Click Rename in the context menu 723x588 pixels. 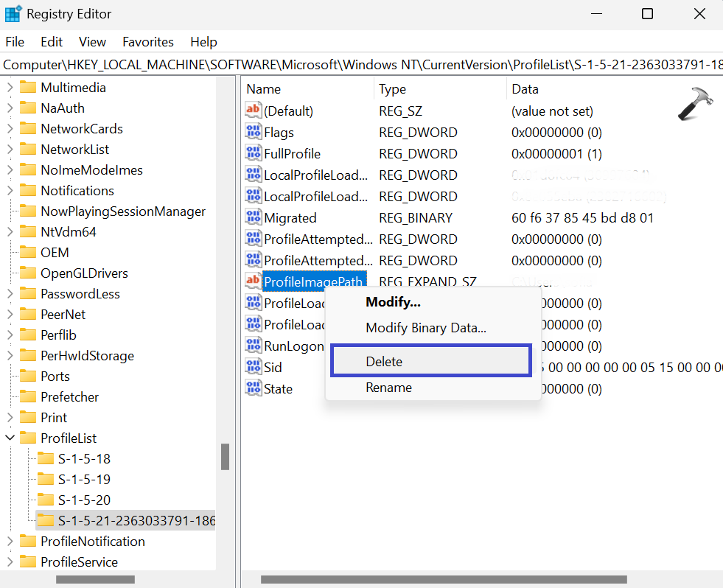pyautogui.click(x=388, y=388)
